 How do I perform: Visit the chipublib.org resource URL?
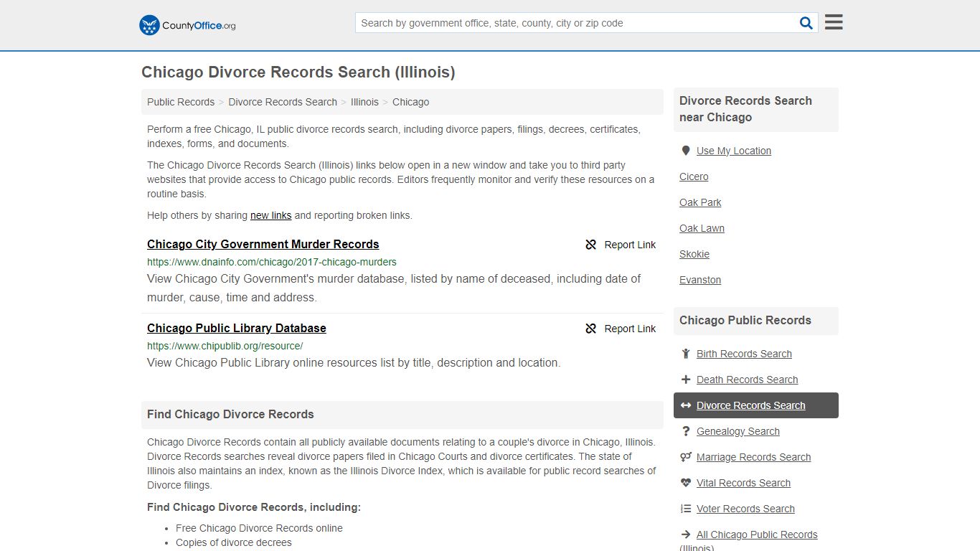(225, 346)
